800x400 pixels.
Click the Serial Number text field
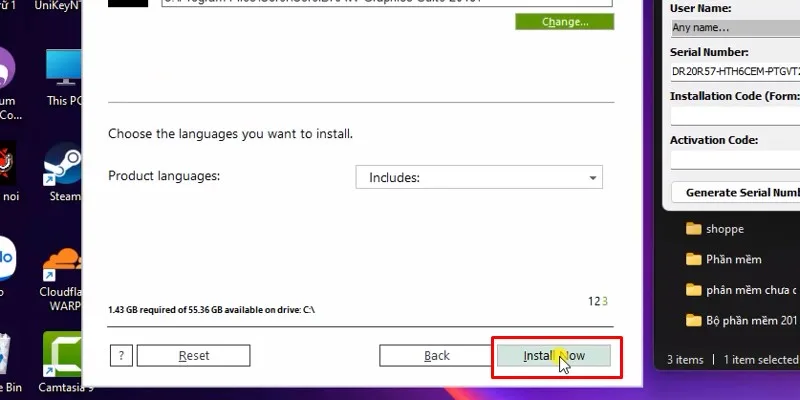(x=734, y=72)
